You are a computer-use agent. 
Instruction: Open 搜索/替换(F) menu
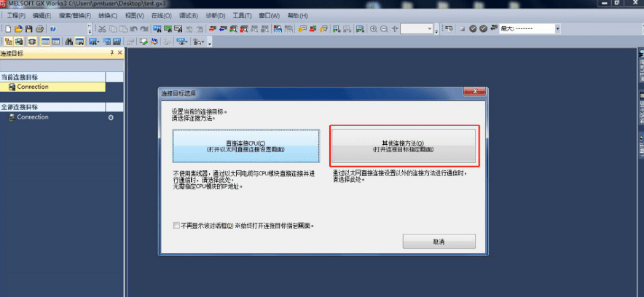[75, 15]
